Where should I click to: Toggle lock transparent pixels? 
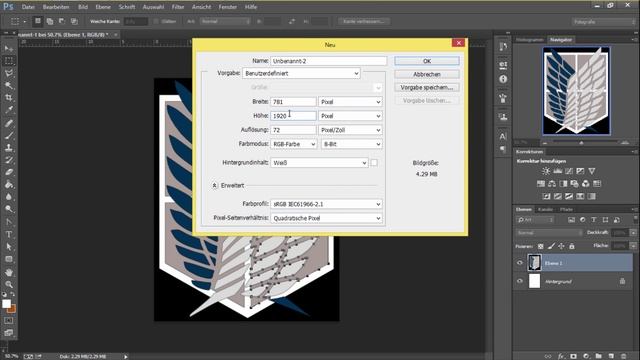(x=540, y=246)
